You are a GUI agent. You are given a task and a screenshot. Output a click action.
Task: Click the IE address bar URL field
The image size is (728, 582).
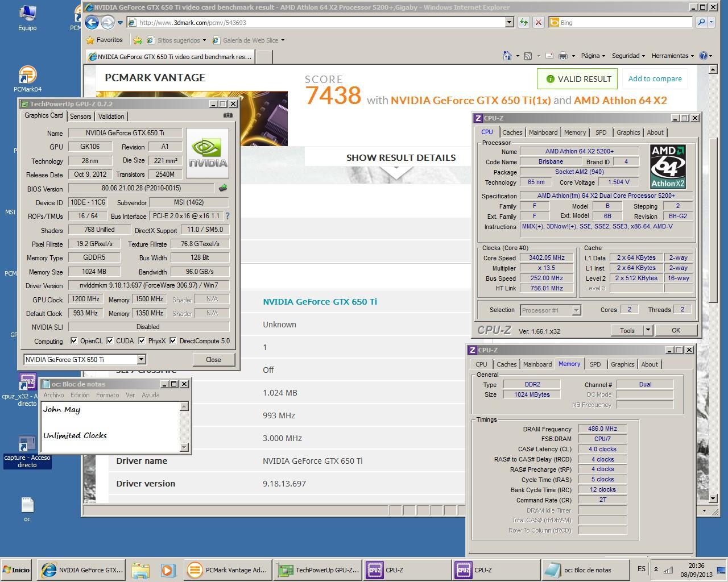click(x=316, y=22)
